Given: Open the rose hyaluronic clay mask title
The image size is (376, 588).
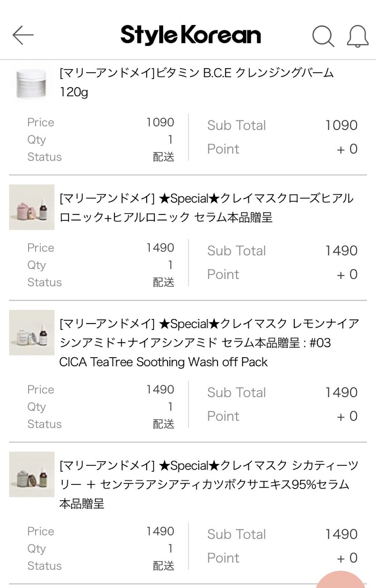Looking at the screenshot, I should [206, 208].
